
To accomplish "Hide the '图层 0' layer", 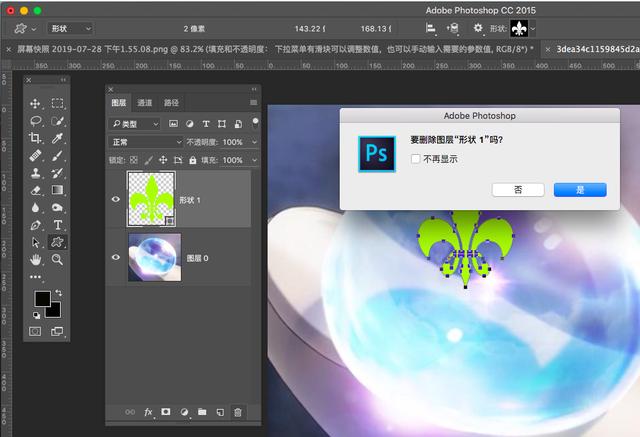I will [x=116, y=257].
